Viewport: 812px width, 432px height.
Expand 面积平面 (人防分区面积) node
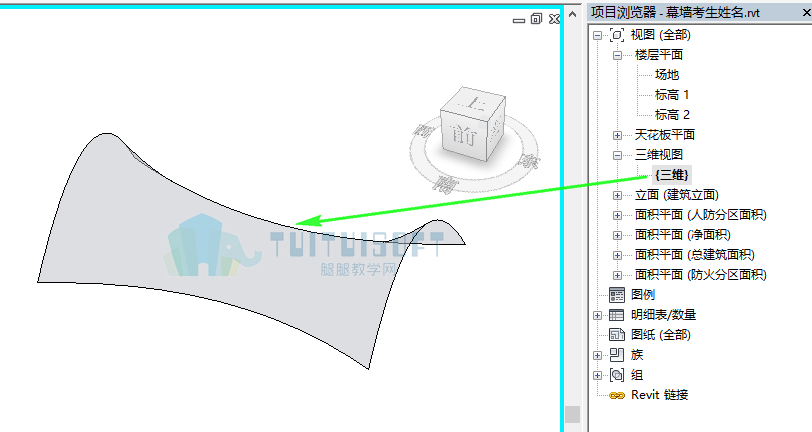click(617, 215)
